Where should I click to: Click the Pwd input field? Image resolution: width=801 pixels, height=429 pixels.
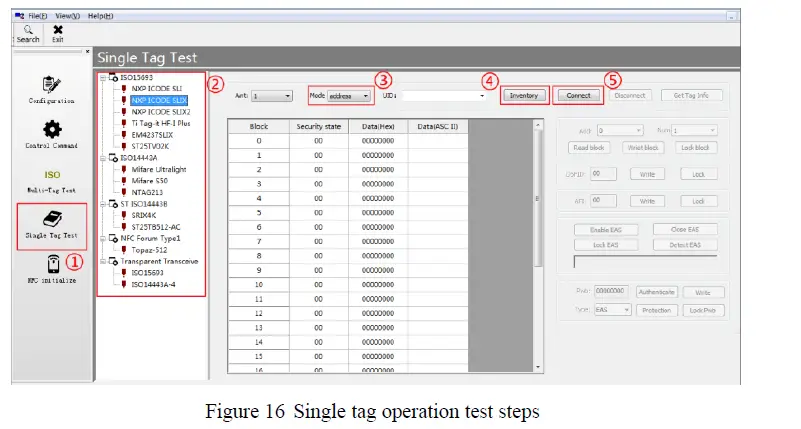coord(611,291)
